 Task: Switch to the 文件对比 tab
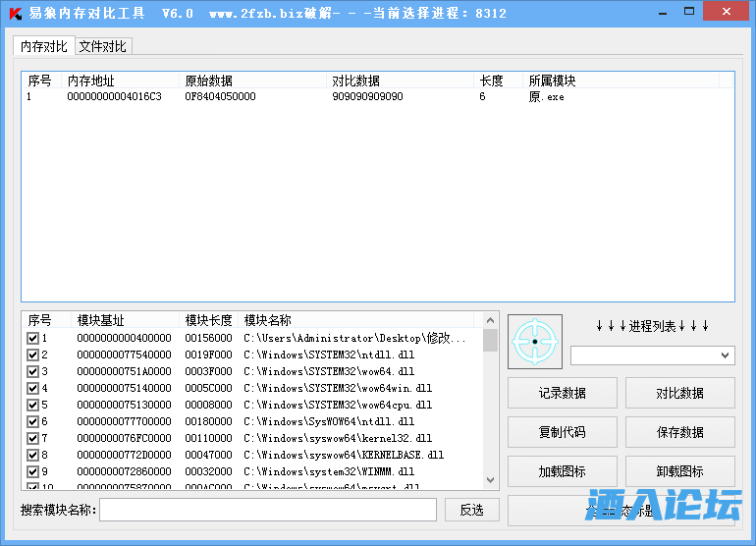tap(102, 47)
